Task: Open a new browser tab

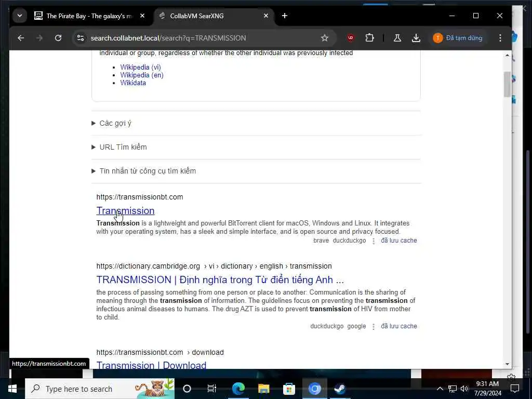Action: 285,16
